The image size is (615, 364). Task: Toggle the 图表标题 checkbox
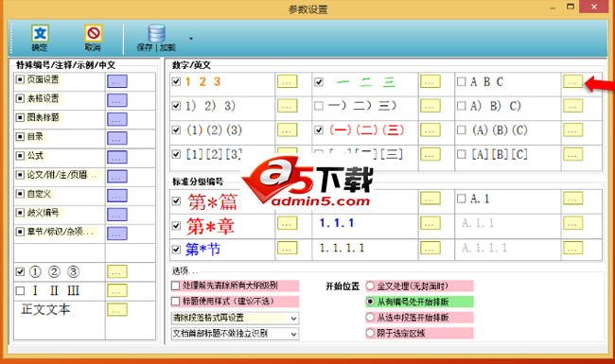(20, 117)
